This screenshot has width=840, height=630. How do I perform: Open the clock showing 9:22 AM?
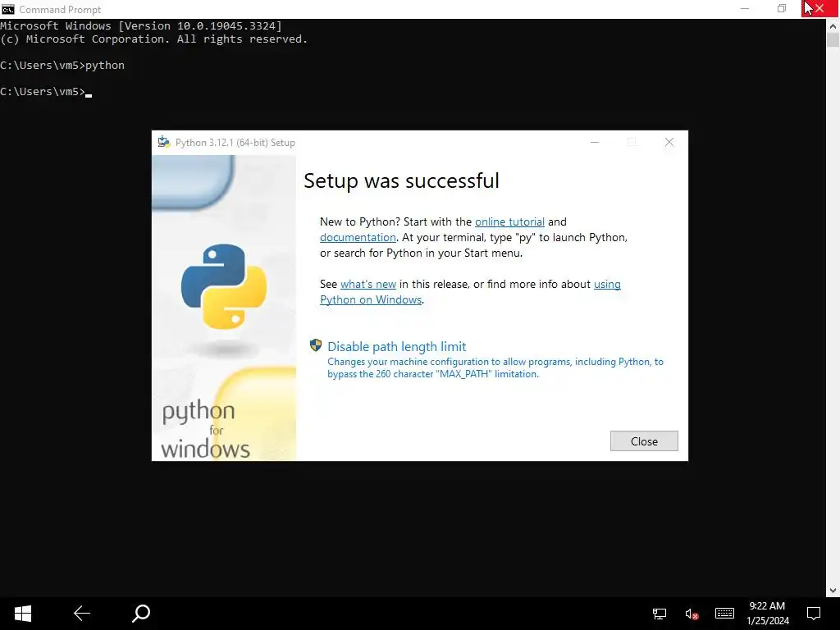768,614
